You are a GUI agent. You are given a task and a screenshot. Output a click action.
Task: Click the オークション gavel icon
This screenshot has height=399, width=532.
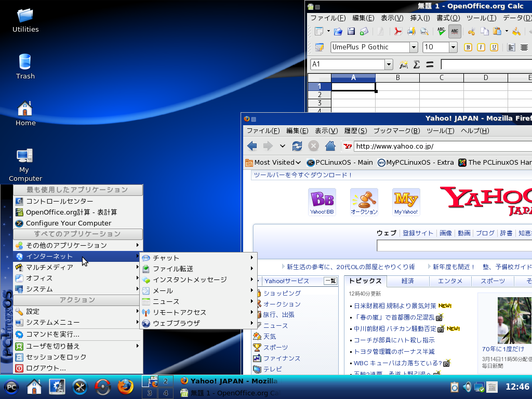[x=364, y=202]
